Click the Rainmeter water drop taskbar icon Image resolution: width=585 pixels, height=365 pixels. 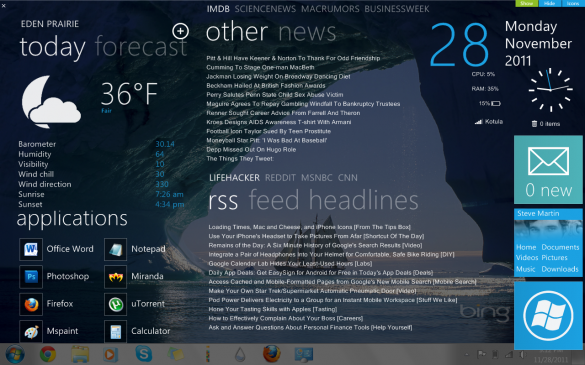point(240,355)
